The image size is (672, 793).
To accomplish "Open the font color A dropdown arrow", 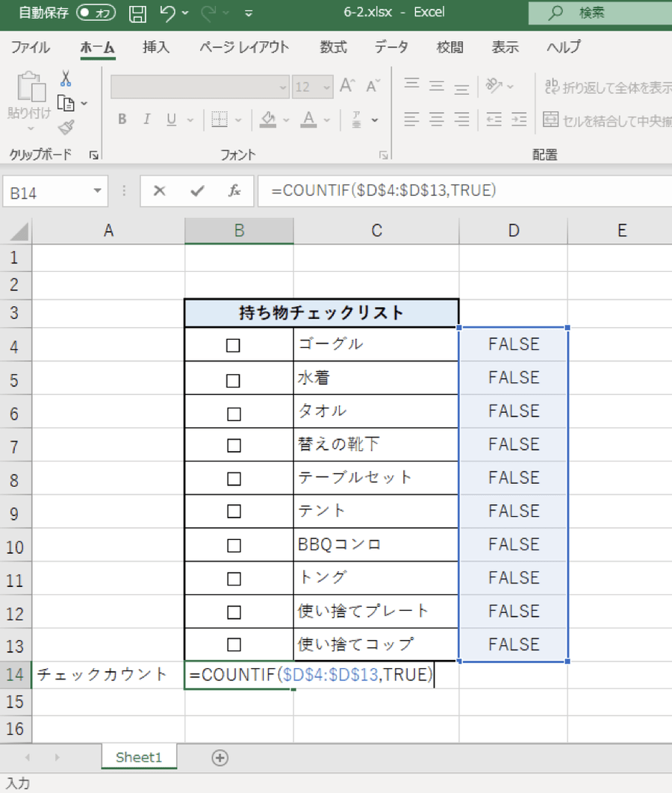I will tap(327, 119).
